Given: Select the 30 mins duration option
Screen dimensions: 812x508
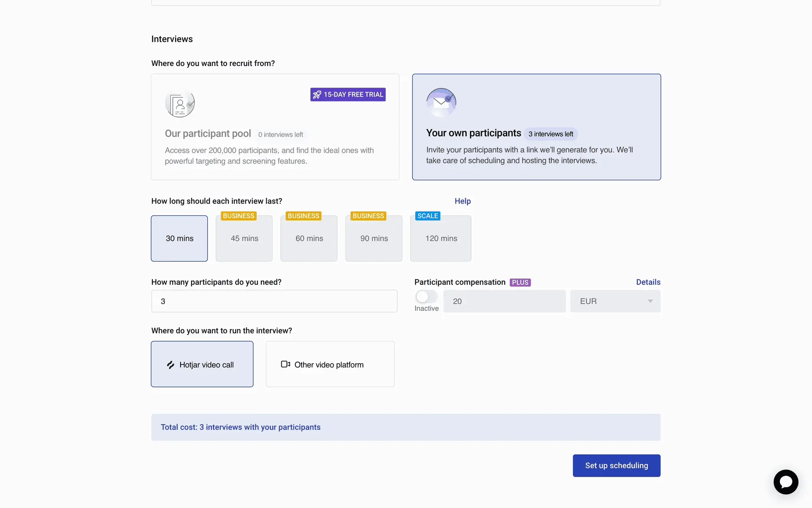Looking at the screenshot, I should tap(179, 238).
